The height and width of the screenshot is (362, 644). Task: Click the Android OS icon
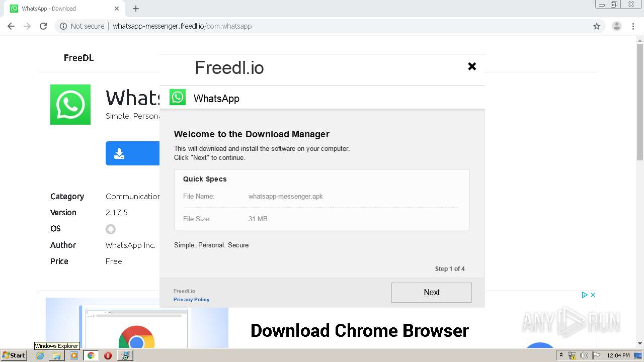[x=111, y=229]
